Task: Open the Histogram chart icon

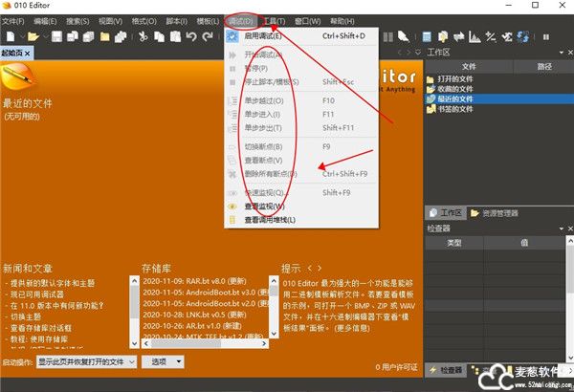Action: click(x=475, y=37)
